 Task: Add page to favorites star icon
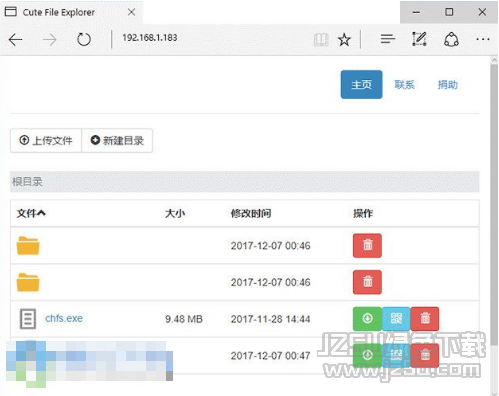(344, 40)
